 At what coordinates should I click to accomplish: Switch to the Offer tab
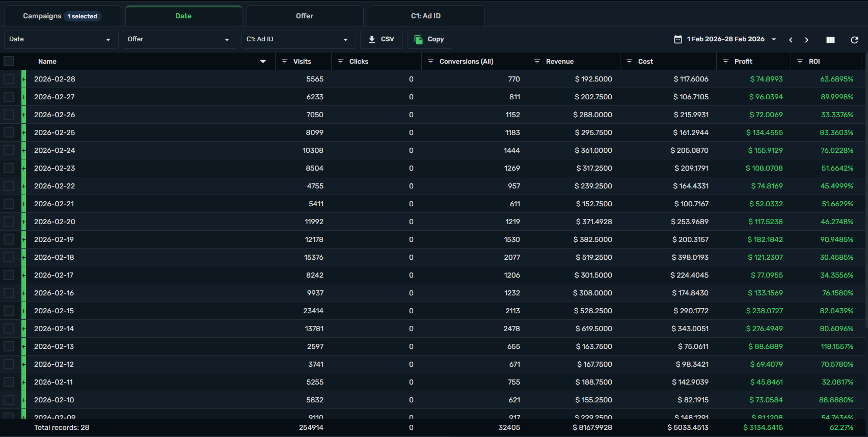click(305, 16)
